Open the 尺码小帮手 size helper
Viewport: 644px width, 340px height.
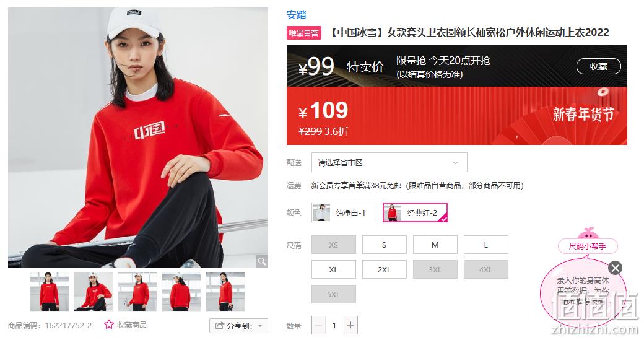pyautogui.click(x=588, y=246)
